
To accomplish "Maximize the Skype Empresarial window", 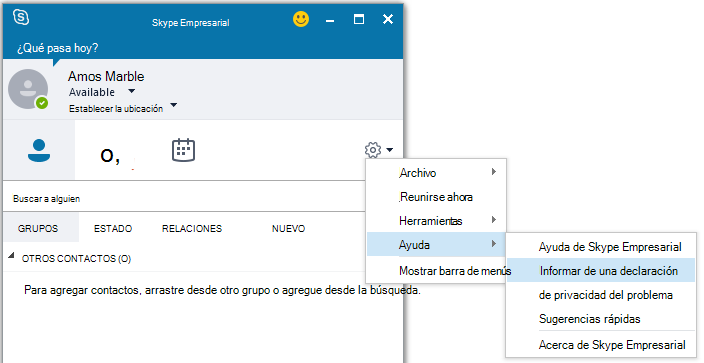I will [x=359, y=19].
